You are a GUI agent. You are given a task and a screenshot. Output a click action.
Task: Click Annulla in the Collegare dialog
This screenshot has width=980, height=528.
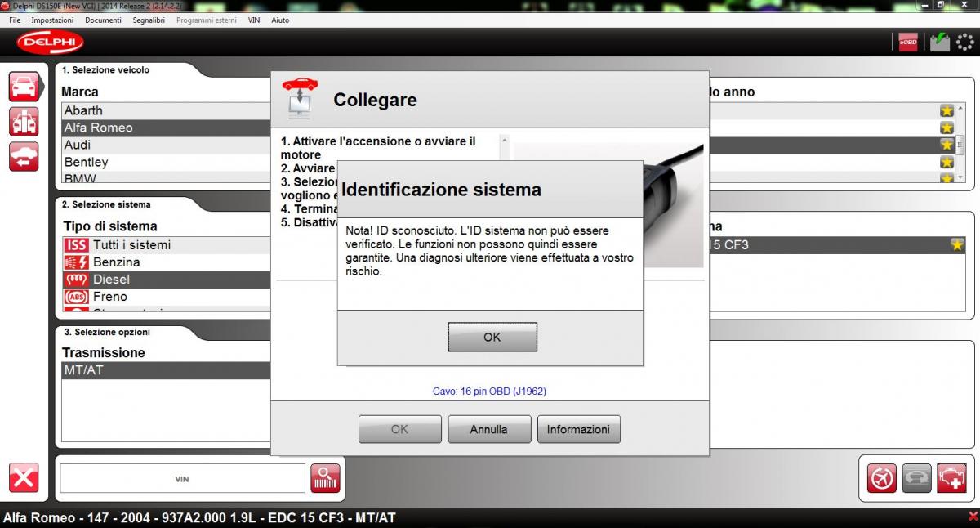[488, 429]
